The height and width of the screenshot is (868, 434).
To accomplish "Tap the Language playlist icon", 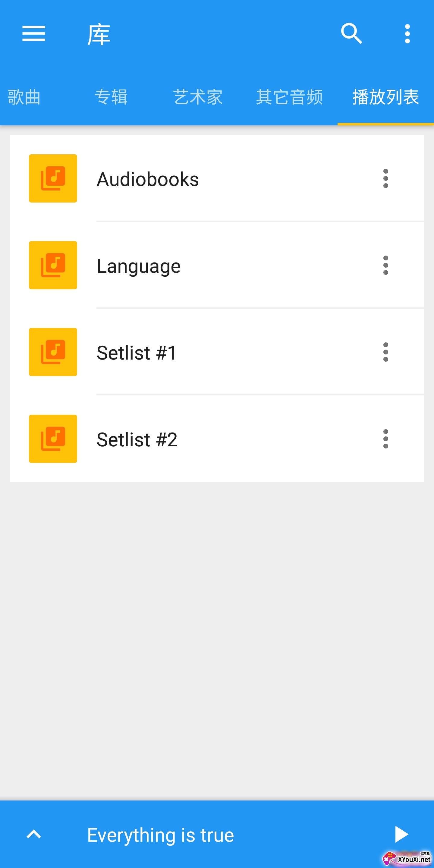I will click(x=53, y=265).
